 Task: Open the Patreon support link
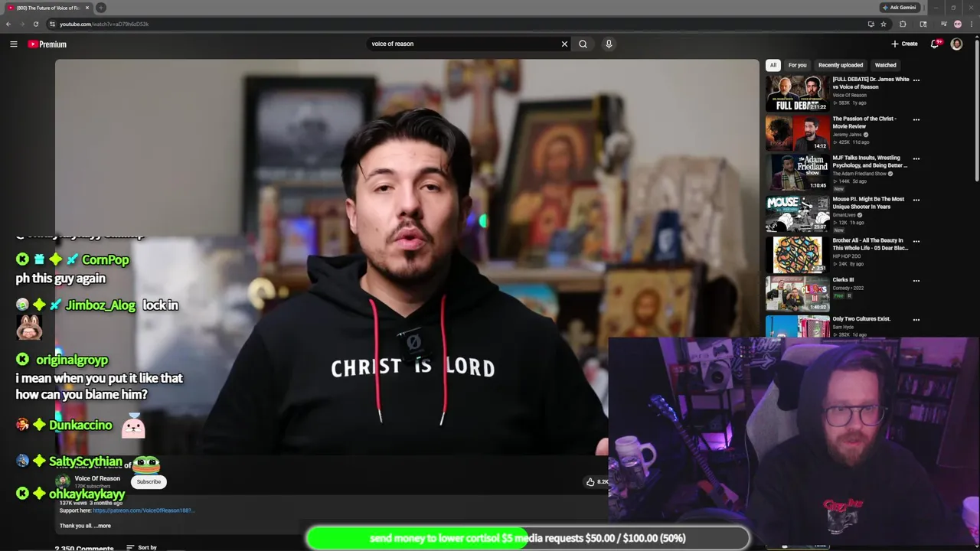pyautogui.click(x=143, y=510)
